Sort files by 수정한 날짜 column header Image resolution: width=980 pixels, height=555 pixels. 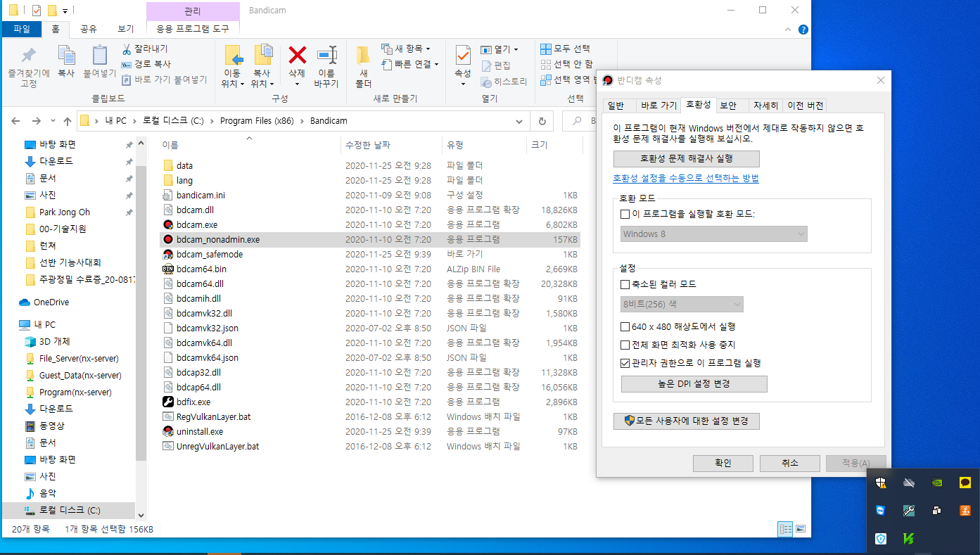[x=391, y=144]
